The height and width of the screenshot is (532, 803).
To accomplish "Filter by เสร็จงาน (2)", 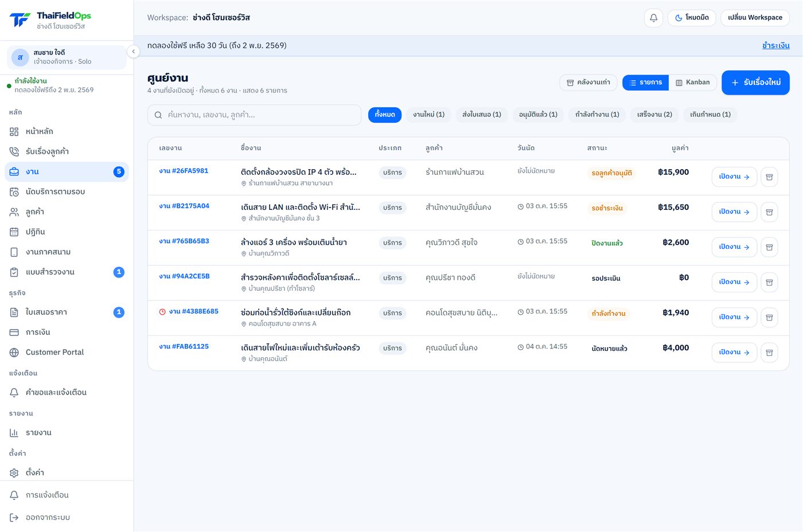I will point(654,115).
